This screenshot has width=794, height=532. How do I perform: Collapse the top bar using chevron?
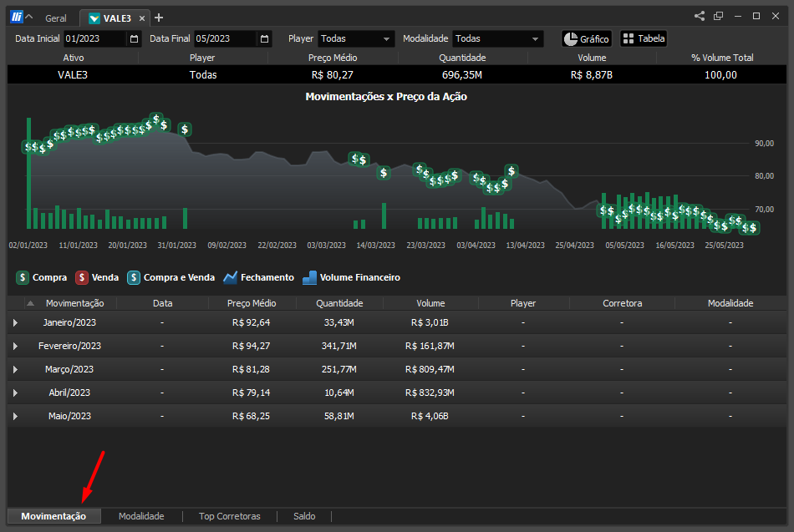29,17
